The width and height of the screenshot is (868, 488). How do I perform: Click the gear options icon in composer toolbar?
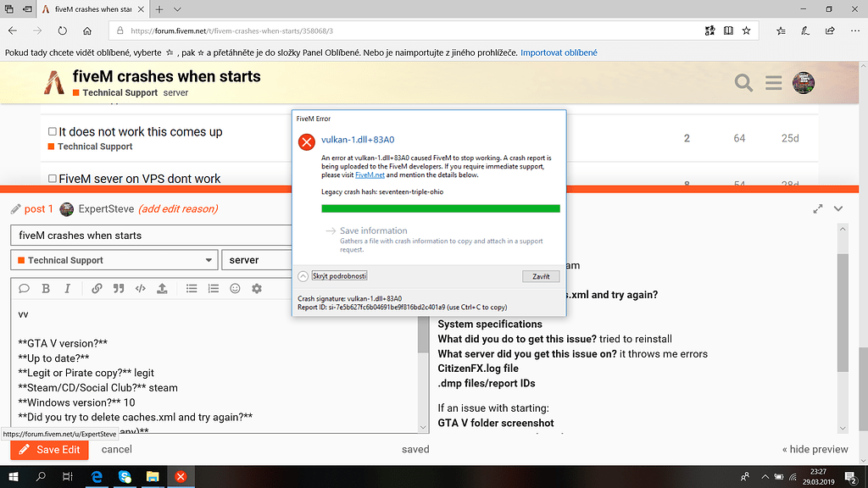coord(258,288)
